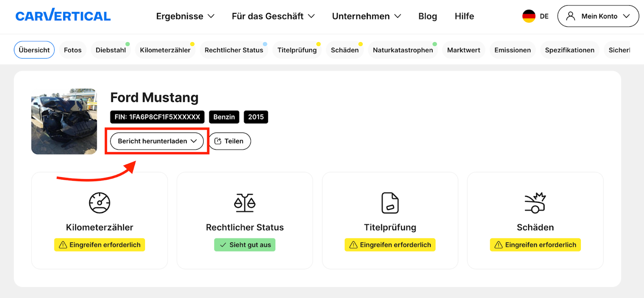Click the car crash icon in Schäden card
The width and height of the screenshot is (644, 298).
pyautogui.click(x=535, y=203)
